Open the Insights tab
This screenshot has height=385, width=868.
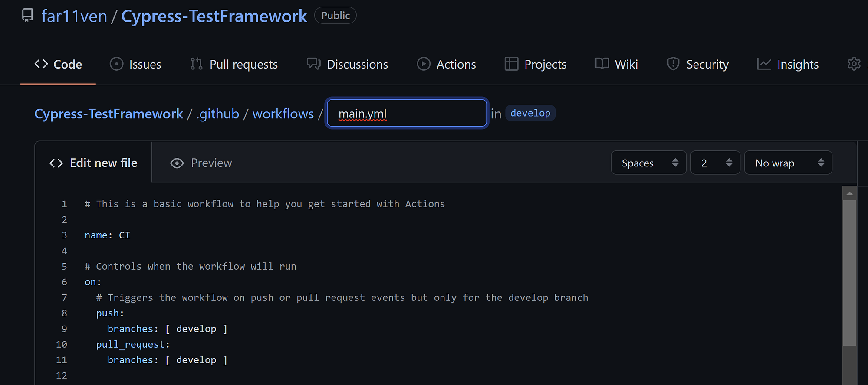tap(788, 64)
